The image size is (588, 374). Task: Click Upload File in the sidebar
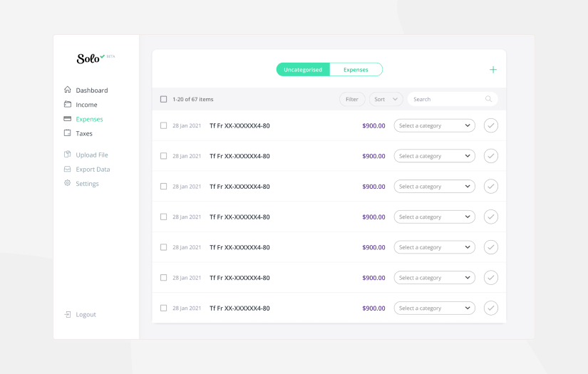click(86, 155)
